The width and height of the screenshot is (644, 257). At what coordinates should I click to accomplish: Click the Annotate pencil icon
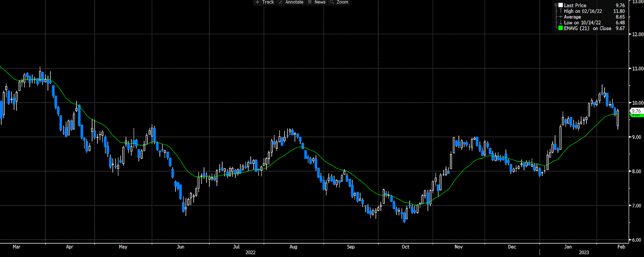point(281,2)
